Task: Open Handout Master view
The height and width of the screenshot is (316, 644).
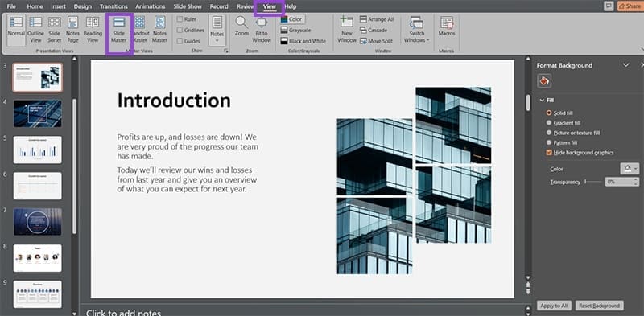Action: point(139,30)
